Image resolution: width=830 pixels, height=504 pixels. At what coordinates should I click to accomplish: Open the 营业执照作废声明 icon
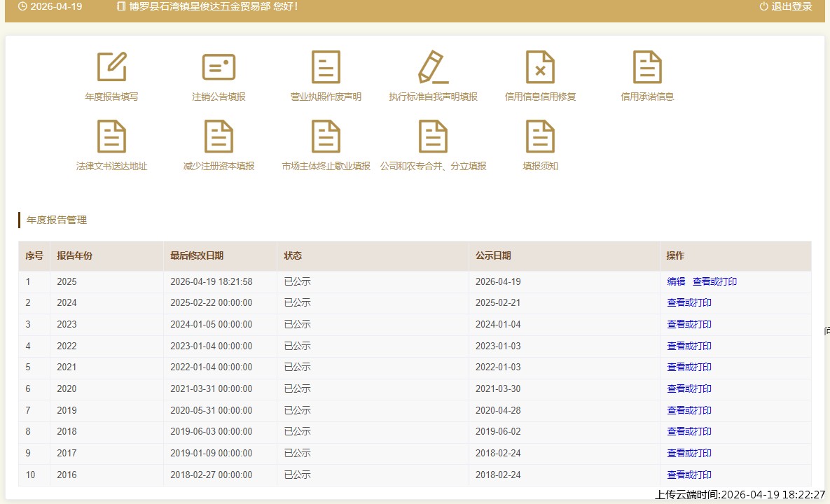(326, 67)
